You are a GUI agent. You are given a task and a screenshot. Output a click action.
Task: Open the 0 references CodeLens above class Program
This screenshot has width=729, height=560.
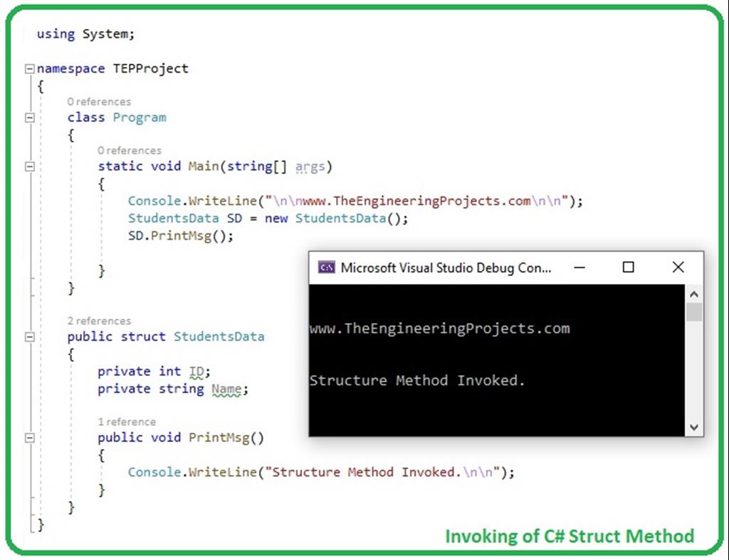point(99,102)
